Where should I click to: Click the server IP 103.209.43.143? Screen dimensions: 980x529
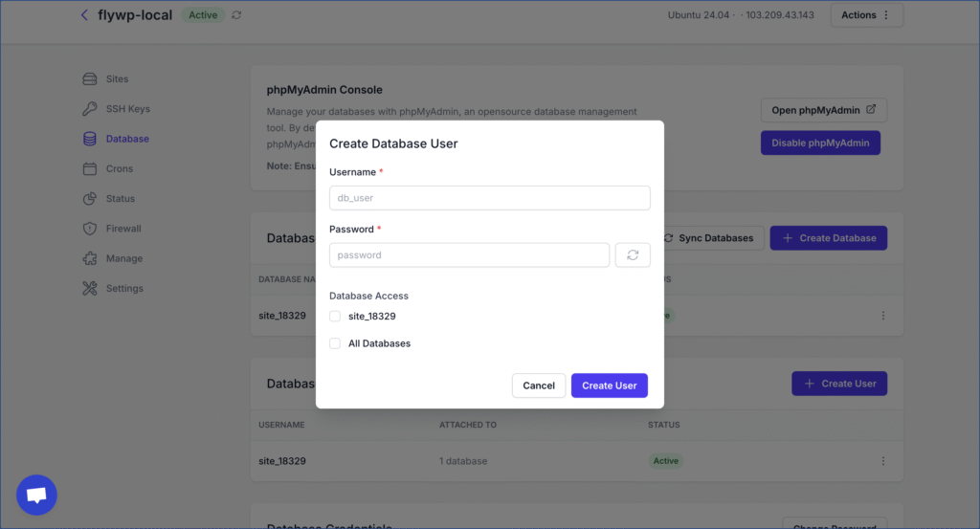[x=779, y=15]
